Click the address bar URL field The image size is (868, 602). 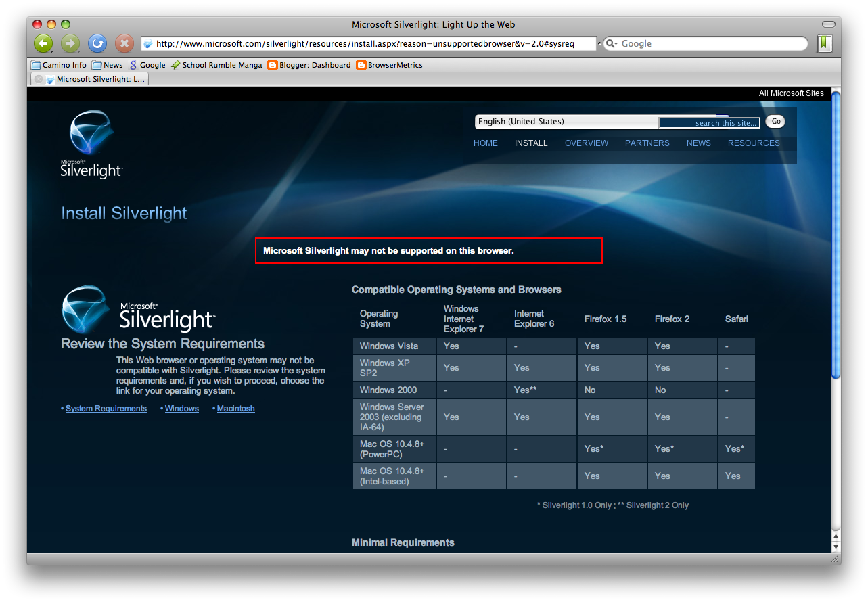pyautogui.click(x=369, y=44)
